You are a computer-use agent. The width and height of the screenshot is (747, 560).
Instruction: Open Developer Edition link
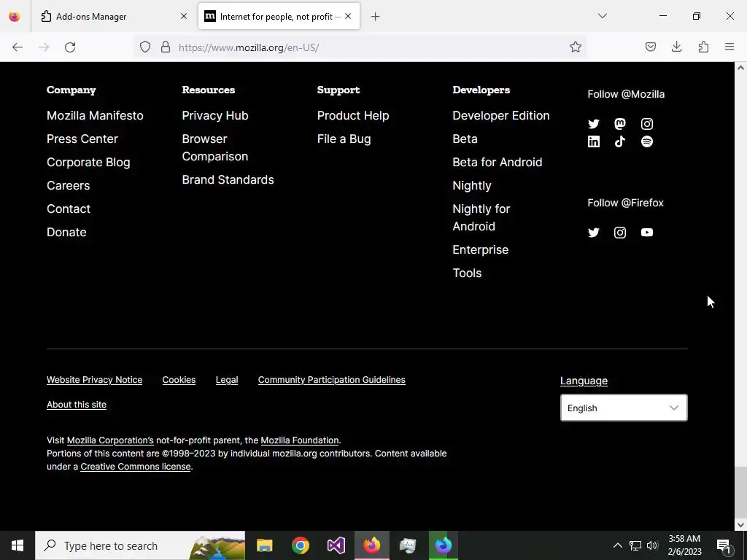(500, 115)
